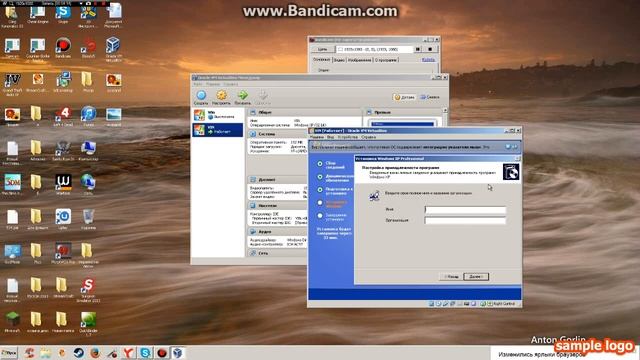Click the Create VM toolbar icon in VirtualBox Manager
The height and width of the screenshot is (360, 640).
[x=201, y=98]
